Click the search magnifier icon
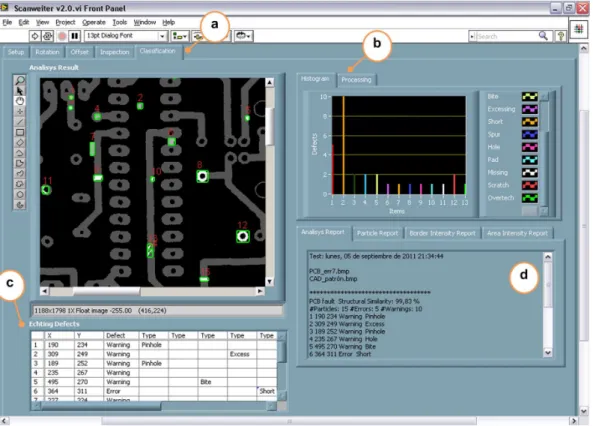 [x=543, y=36]
